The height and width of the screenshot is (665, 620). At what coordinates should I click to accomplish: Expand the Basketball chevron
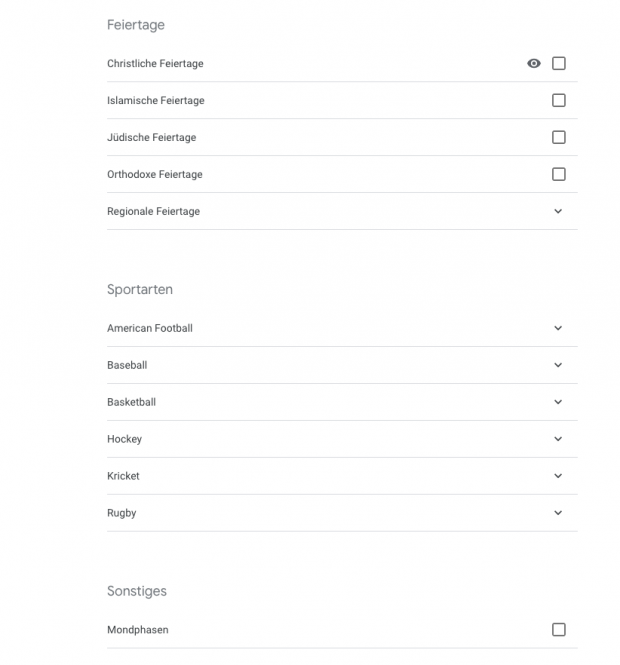click(x=558, y=402)
